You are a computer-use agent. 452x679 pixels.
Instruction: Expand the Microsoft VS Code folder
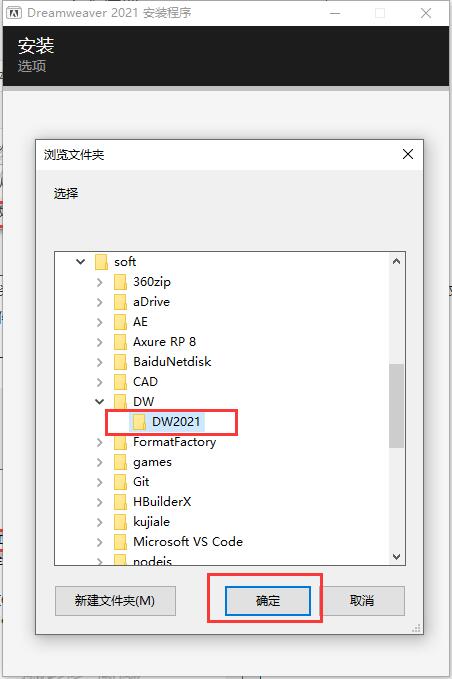[x=100, y=542]
